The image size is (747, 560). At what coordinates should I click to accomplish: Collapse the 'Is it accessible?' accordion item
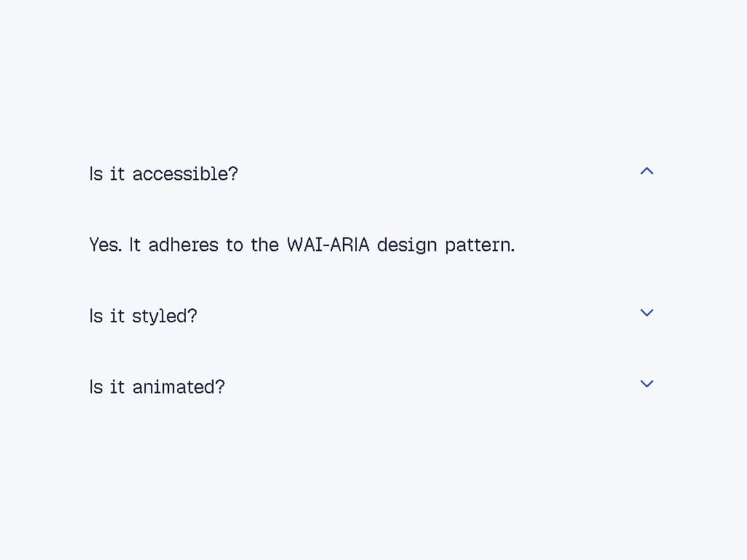[373, 174]
